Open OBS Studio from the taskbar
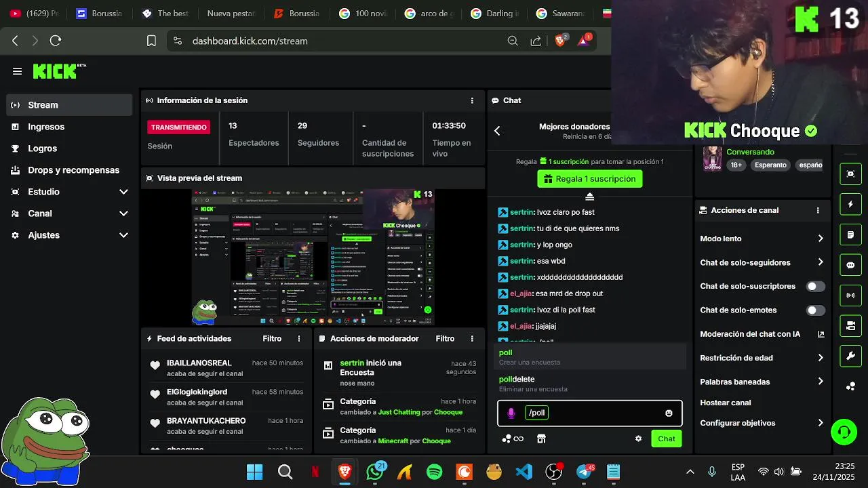This screenshot has width=868, height=488. click(x=553, y=472)
